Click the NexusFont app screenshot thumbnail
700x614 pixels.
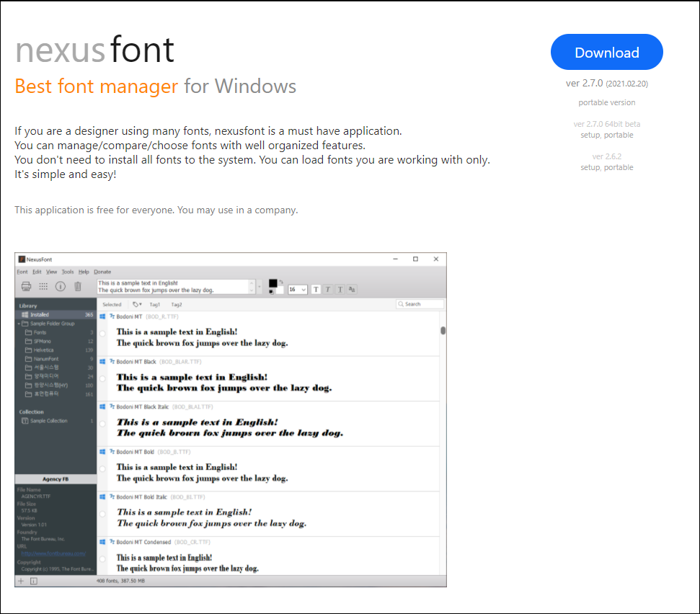pyautogui.click(x=231, y=420)
